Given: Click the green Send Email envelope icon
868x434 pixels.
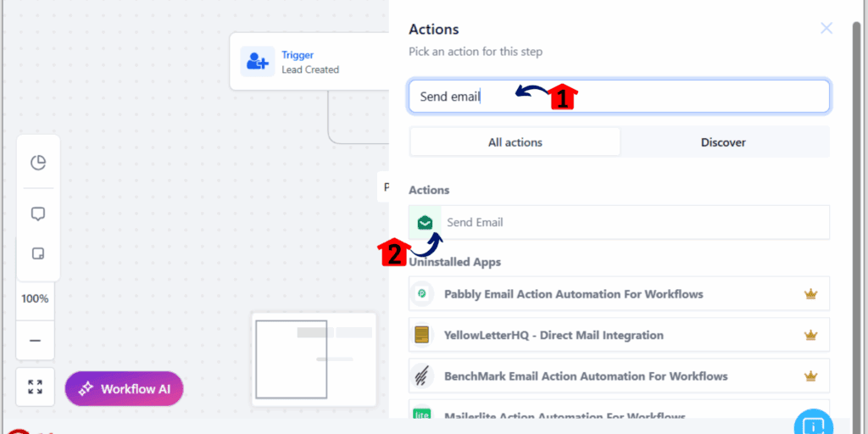Looking at the screenshot, I should pyautogui.click(x=426, y=223).
